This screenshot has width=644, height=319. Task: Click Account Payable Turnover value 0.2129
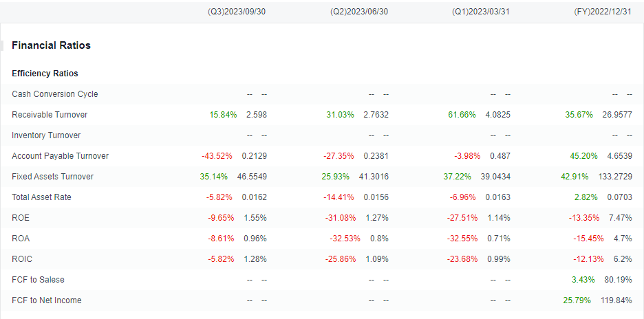coord(255,156)
